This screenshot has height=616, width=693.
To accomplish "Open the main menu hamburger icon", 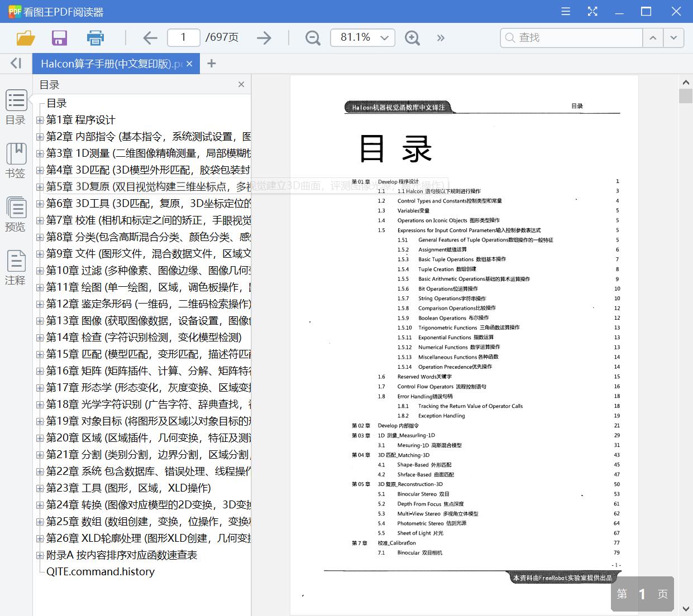I will [x=566, y=12].
